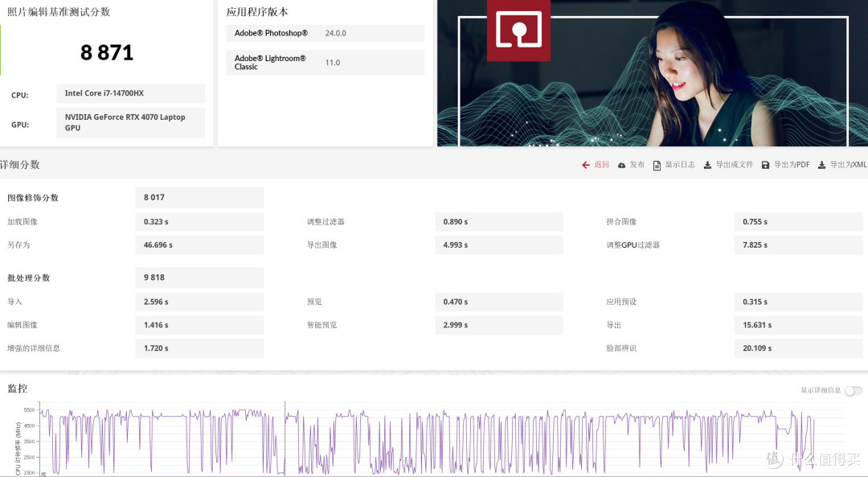Viewport: 868px width, 477px height.
Task: Click the floppy disk icon beside 导出为PDF
Action: (x=766, y=165)
